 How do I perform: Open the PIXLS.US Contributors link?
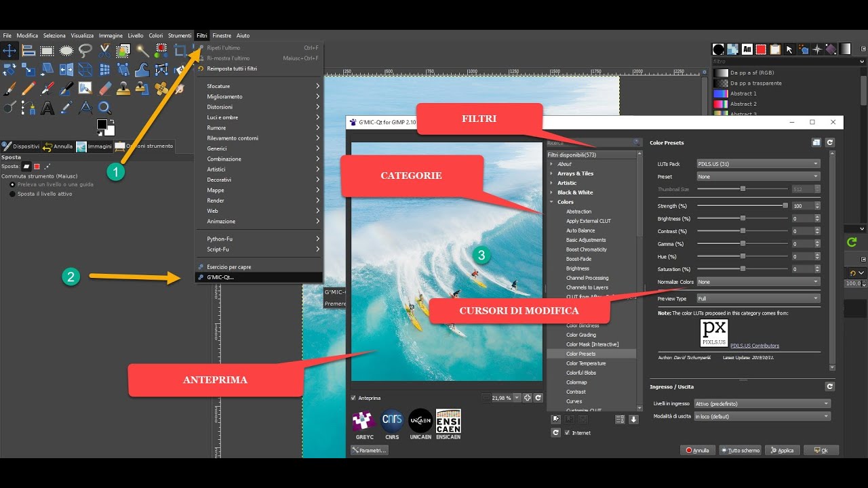[755, 346]
